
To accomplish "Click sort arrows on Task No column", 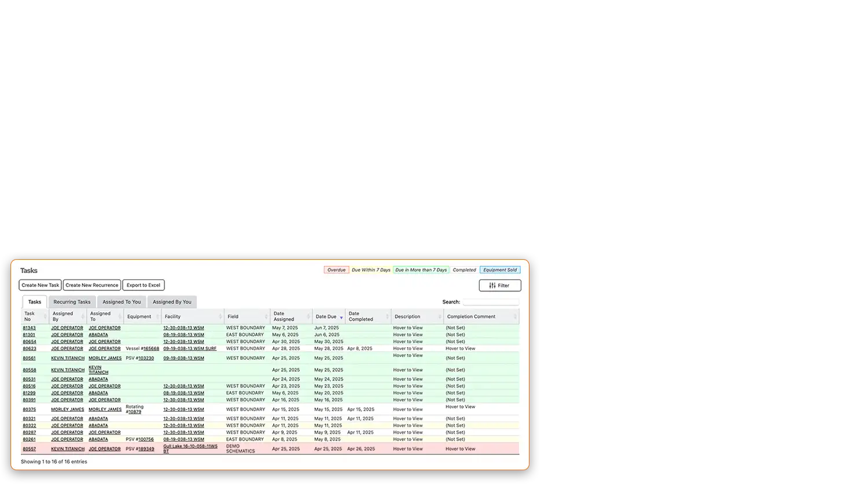I will coord(45,316).
